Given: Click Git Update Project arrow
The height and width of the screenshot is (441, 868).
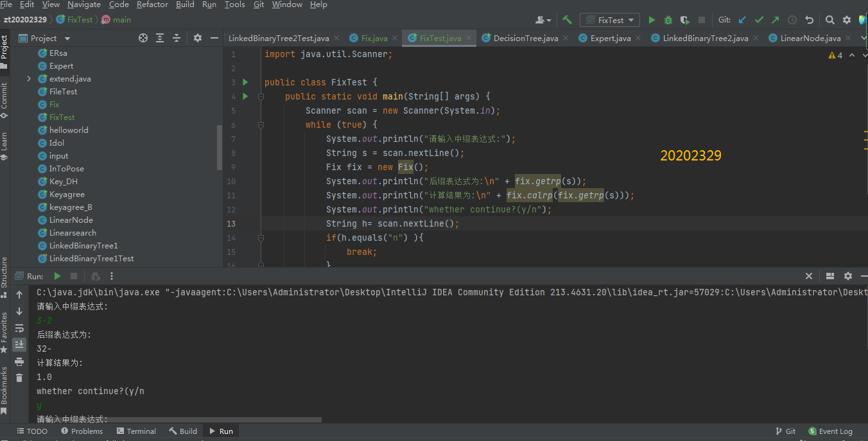Looking at the screenshot, I should 743,20.
